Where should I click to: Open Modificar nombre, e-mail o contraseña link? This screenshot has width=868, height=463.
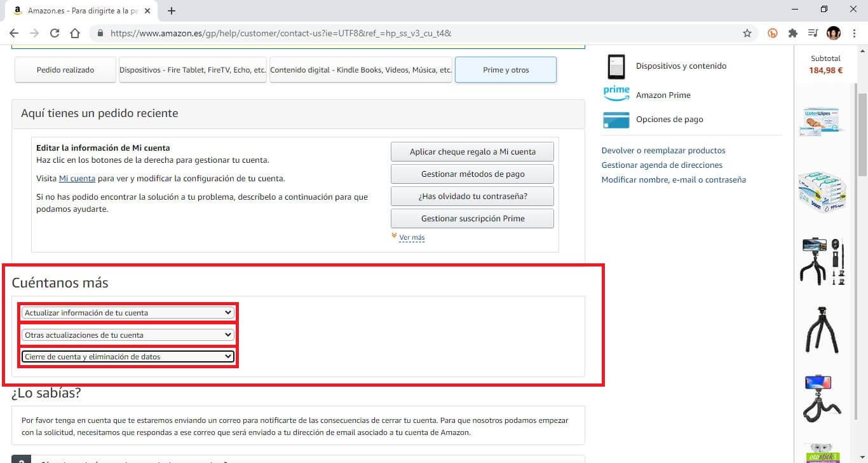pyautogui.click(x=674, y=180)
